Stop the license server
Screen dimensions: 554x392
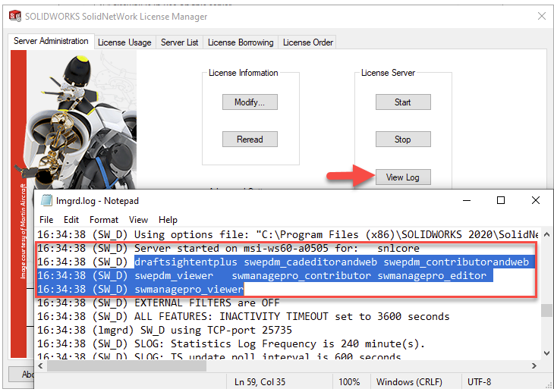[x=402, y=140]
